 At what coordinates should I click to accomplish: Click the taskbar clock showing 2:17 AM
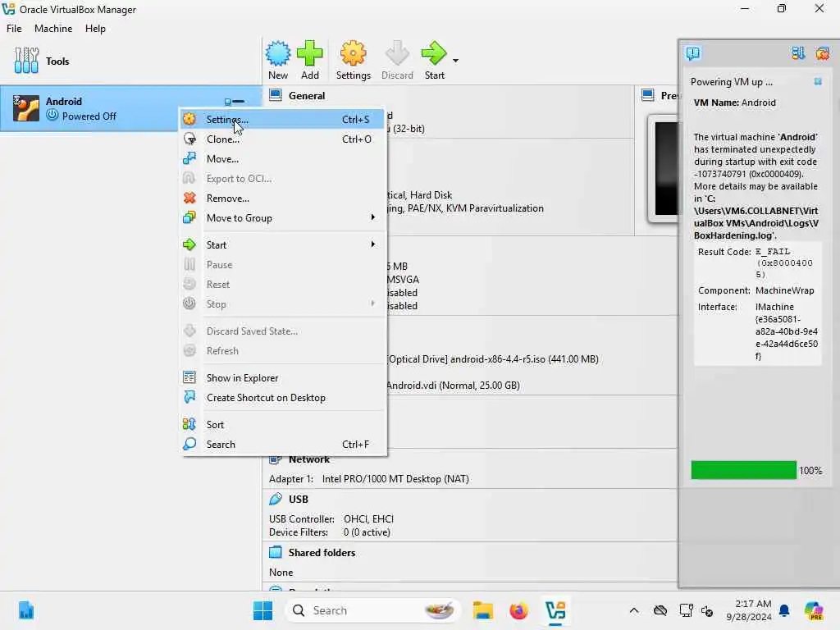(748, 610)
